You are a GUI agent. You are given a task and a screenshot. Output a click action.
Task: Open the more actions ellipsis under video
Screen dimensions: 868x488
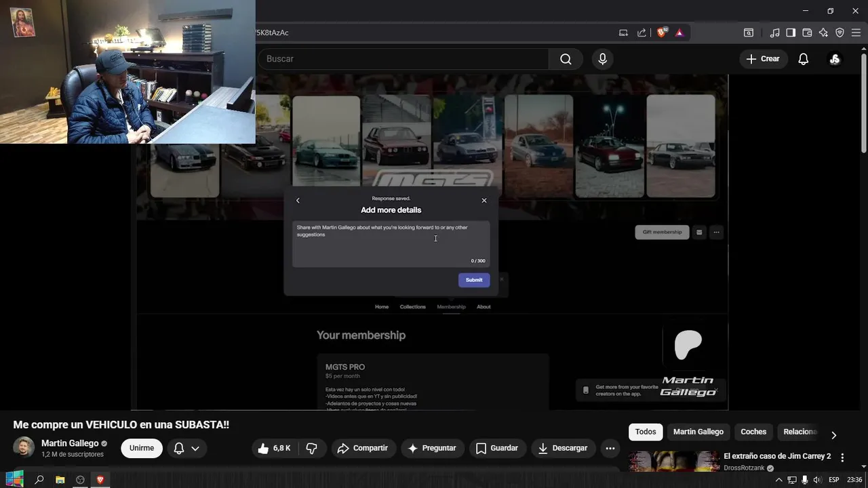(610, 448)
